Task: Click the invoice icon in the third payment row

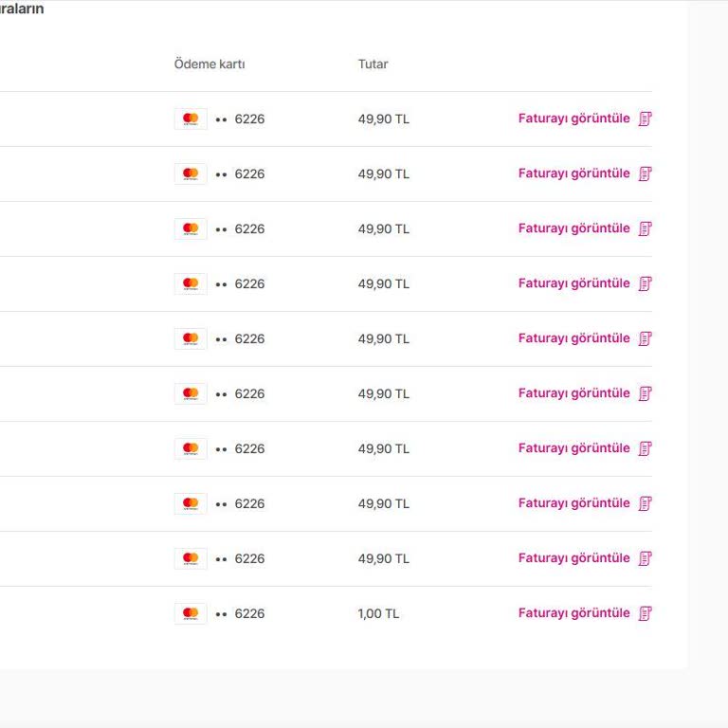Action: pos(646,228)
